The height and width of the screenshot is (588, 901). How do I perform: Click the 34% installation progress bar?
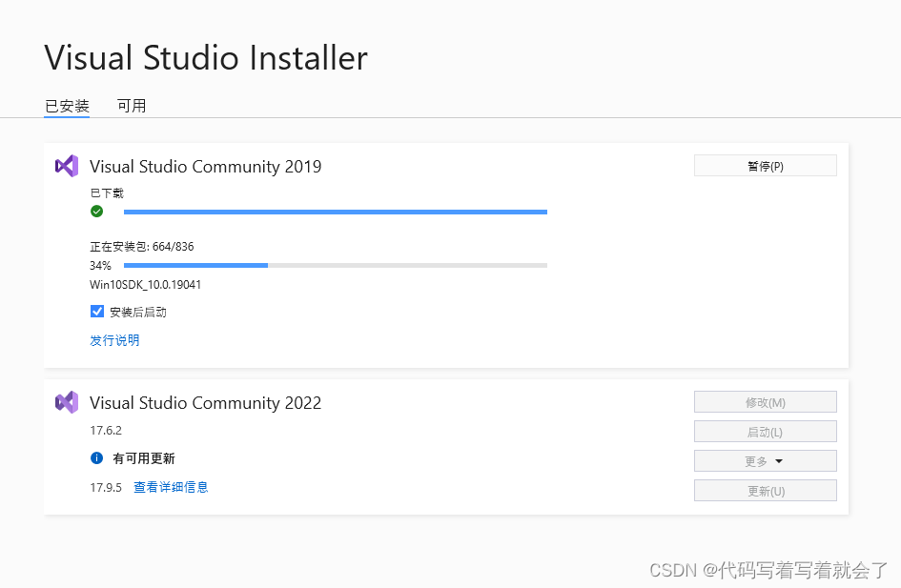coord(336,265)
